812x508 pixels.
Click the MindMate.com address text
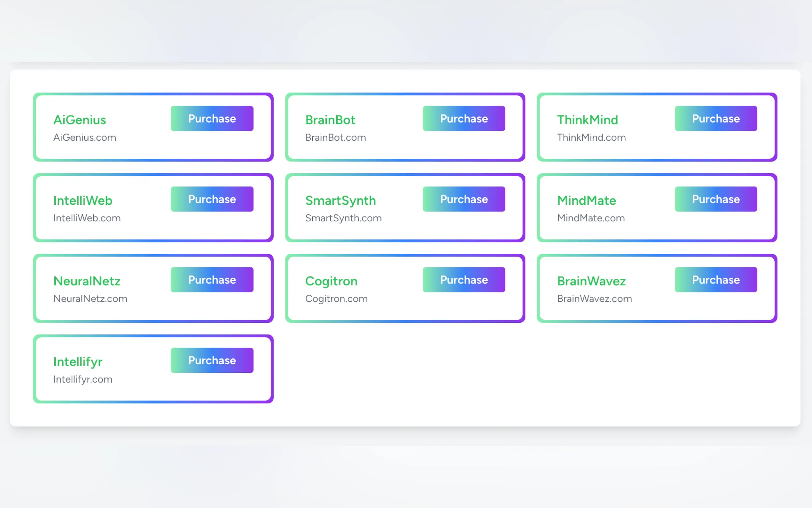tap(591, 218)
